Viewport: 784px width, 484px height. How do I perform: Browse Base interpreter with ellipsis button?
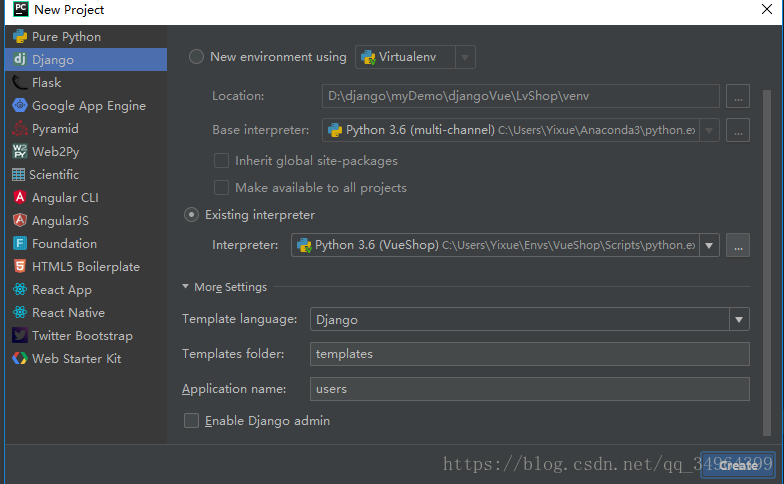click(x=738, y=130)
